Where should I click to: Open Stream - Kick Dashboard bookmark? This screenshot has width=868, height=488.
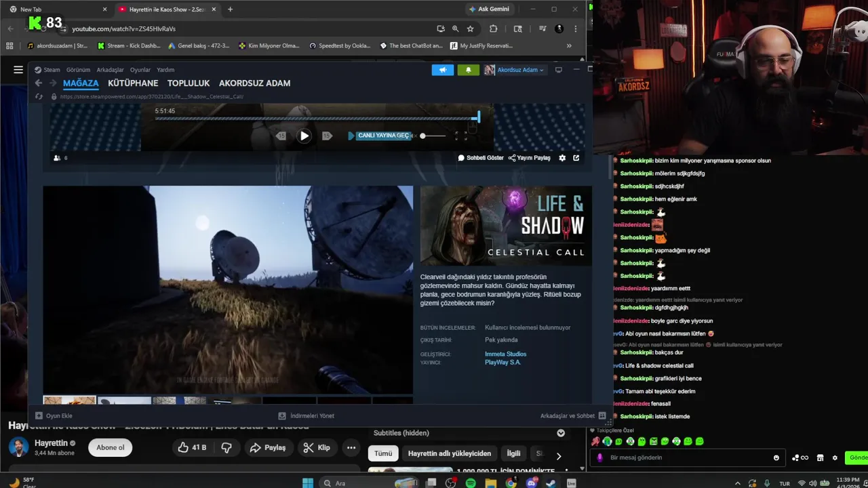[x=129, y=46]
